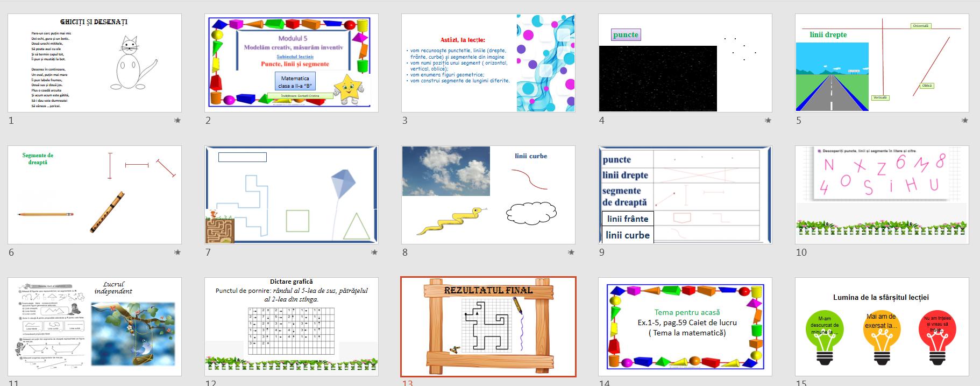Screen dimensions: 980x386
Task: Select the slide with the yellow snake
Action: pos(488,195)
